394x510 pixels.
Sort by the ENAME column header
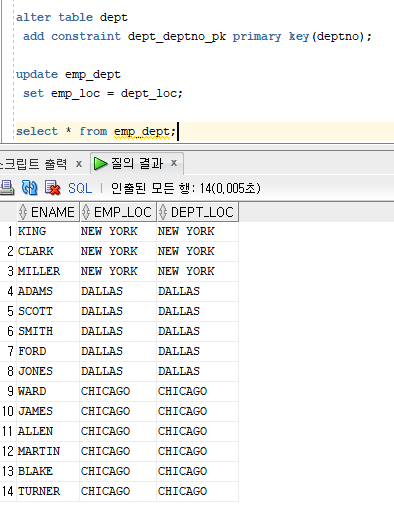coord(48,212)
